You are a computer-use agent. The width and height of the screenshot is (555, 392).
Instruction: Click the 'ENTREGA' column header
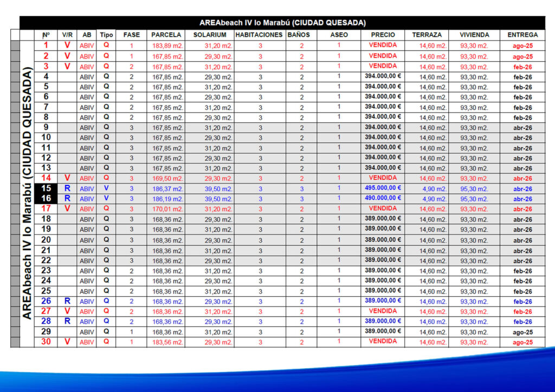(522, 35)
